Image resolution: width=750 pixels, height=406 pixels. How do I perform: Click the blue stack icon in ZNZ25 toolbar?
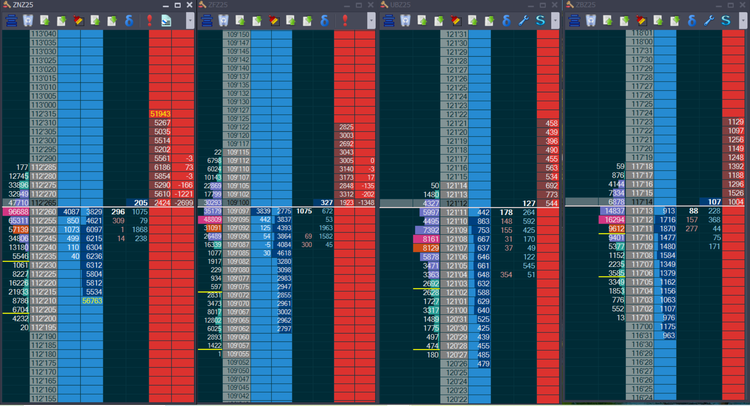(x=12, y=19)
